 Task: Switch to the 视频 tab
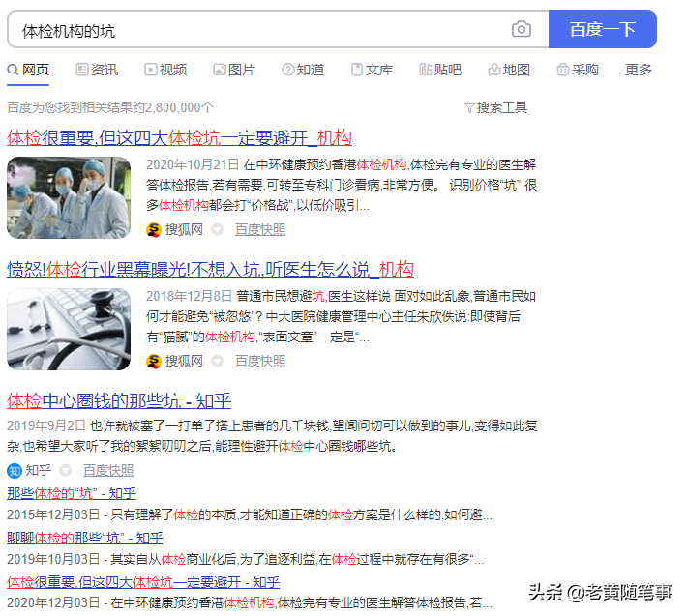pyautogui.click(x=165, y=70)
